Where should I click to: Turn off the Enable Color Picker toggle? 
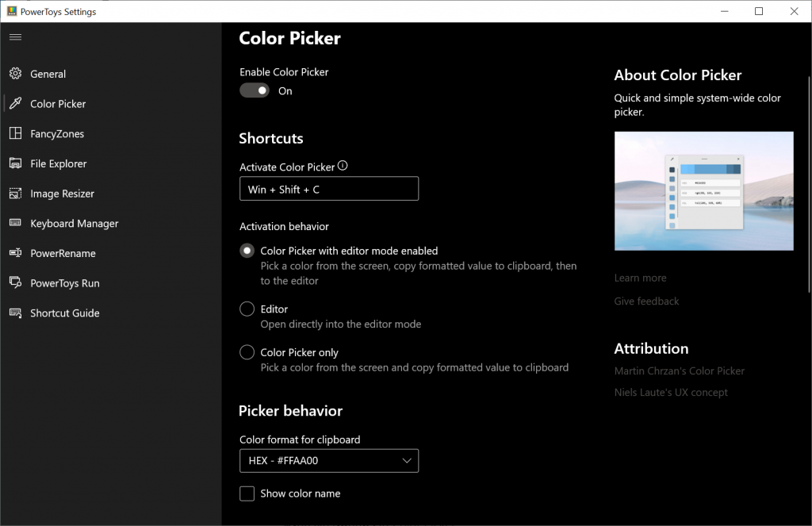click(x=255, y=91)
